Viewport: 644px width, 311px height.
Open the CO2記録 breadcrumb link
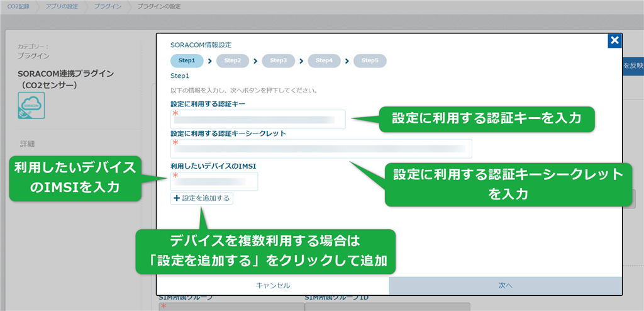coord(18,6)
